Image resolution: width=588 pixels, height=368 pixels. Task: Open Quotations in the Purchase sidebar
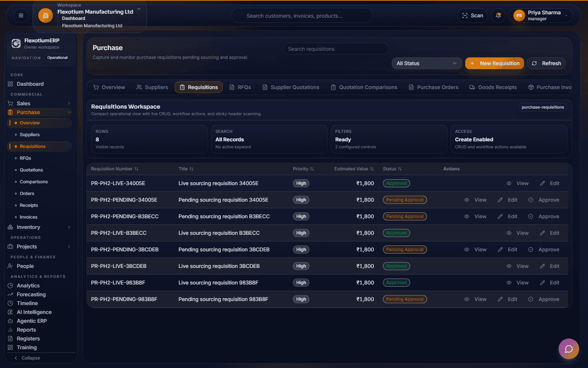click(x=31, y=170)
